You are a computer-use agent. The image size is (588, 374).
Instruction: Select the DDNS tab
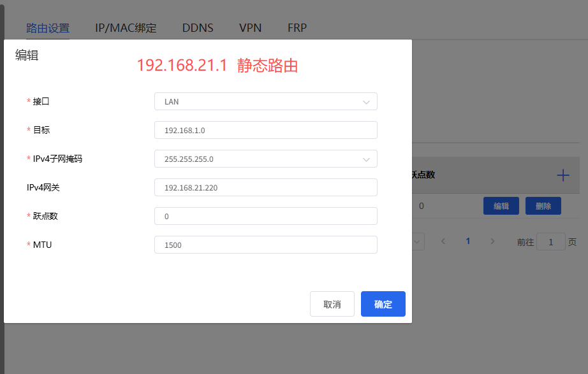(x=198, y=28)
